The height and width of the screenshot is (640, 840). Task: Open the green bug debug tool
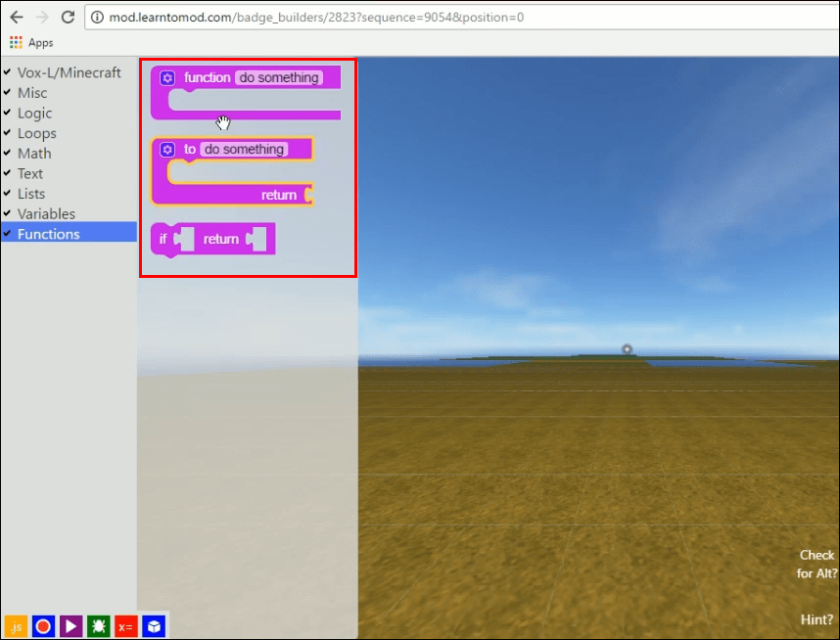click(x=99, y=626)
